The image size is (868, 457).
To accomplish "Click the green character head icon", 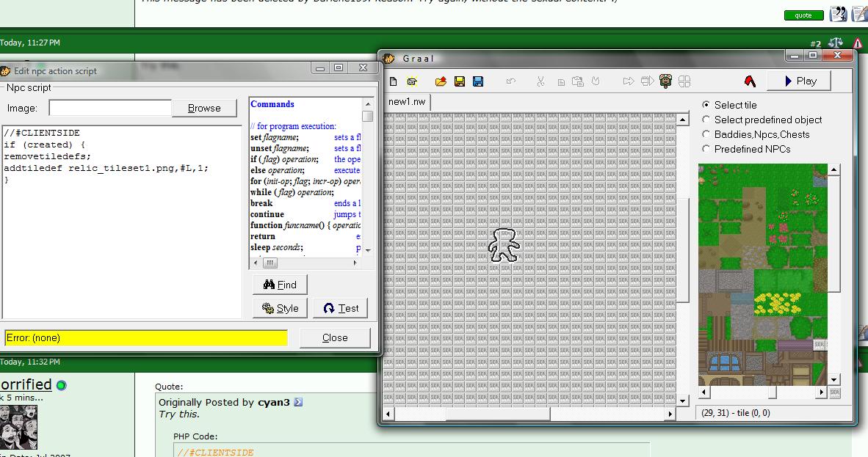I will 665,81.
